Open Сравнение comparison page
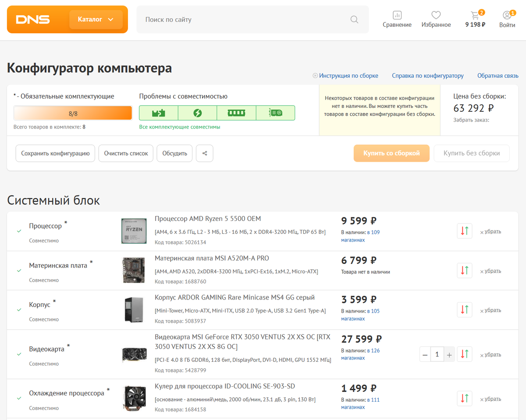Image resolution: width=526 pixels, height=420 pixels. coord(397,19)
